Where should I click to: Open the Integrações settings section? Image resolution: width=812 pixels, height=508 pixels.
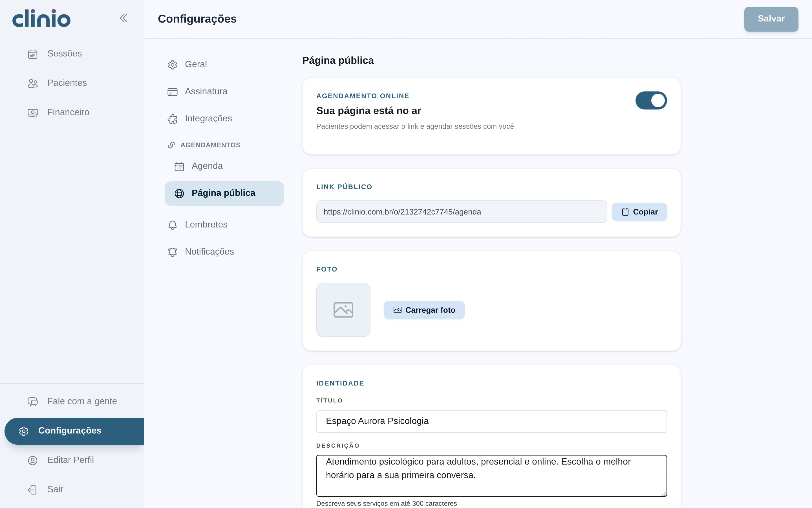tap(224, 119)
